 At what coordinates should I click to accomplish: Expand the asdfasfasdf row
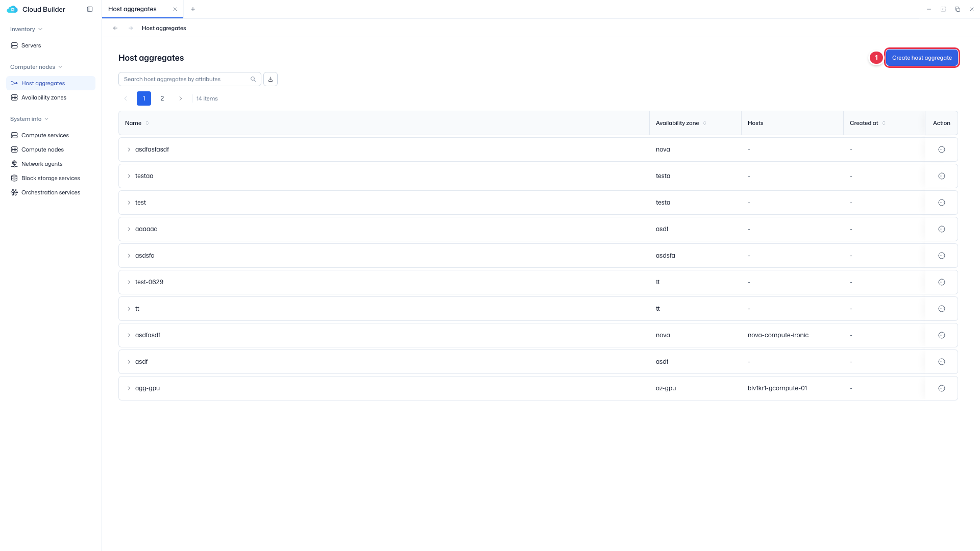[129, 149]
